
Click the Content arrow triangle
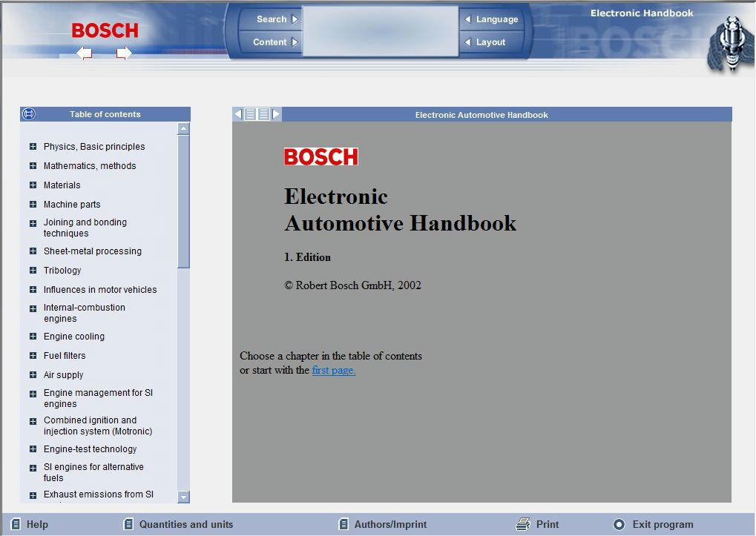[x=295, y=42]
